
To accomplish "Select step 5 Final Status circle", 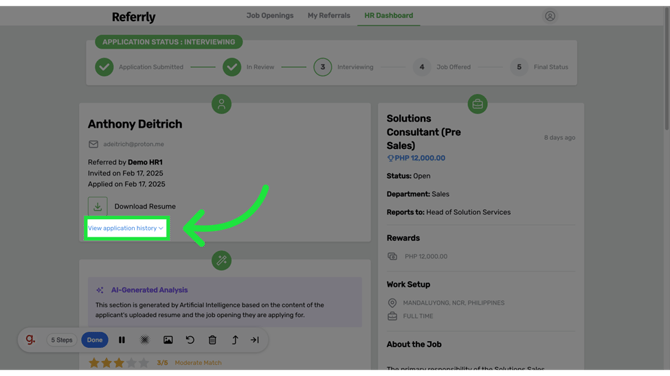I will pyautogui.click(x=519, y=67).
